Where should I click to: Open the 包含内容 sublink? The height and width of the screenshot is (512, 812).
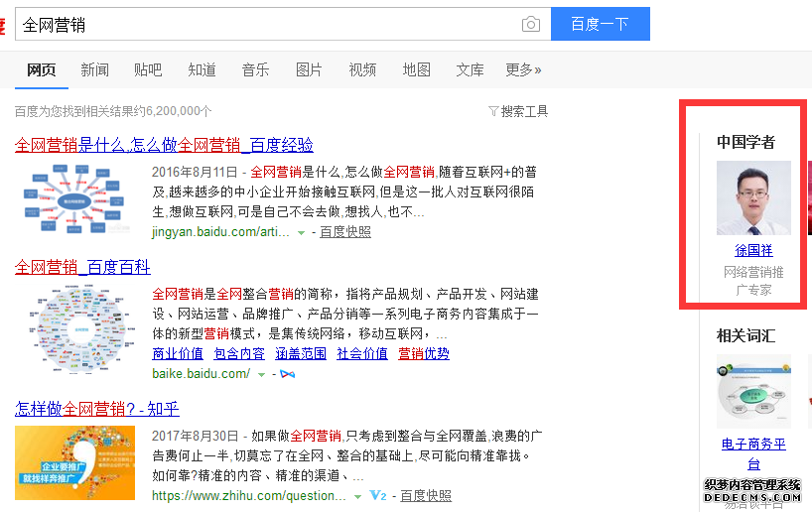(x=239, y=353)
